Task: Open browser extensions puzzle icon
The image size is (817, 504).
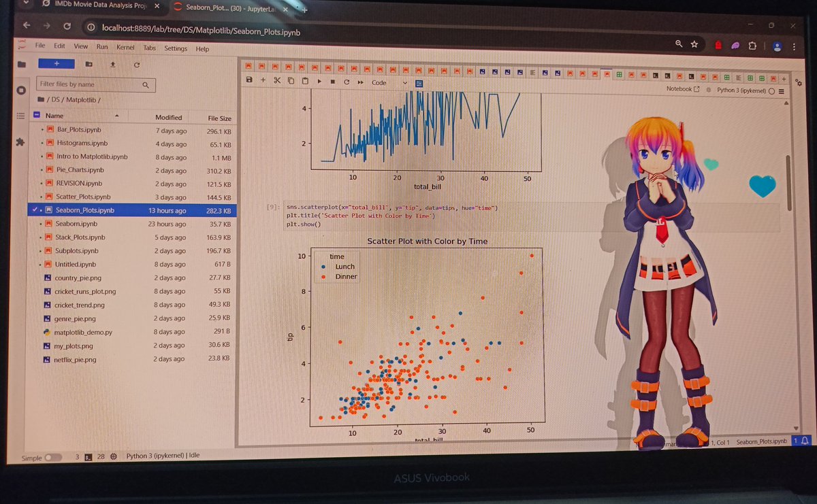Action: 752,46
